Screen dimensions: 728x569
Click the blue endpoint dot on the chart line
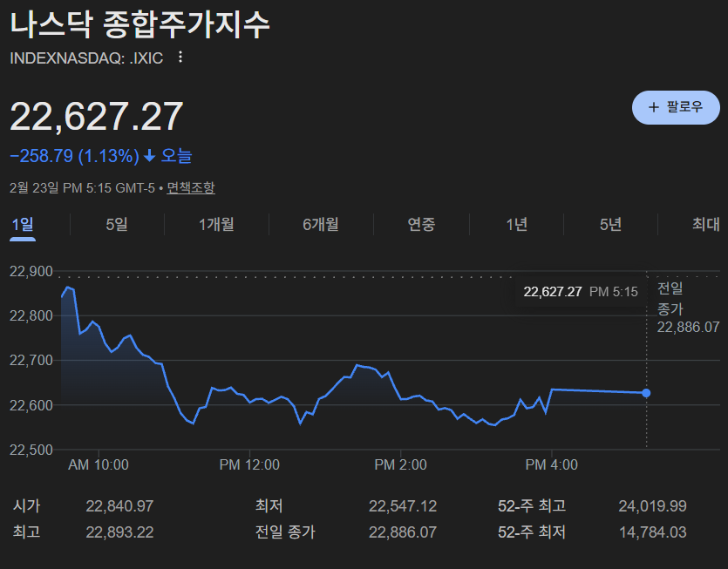tap(646, 393)
